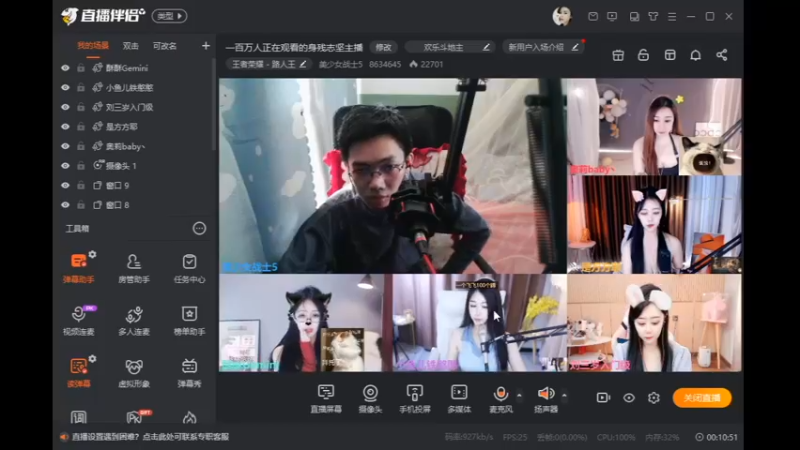Viewport: 800px width, 450px height.
Task: Open the 弹幕助手 settings gear
Action: (x=92, y=254)
